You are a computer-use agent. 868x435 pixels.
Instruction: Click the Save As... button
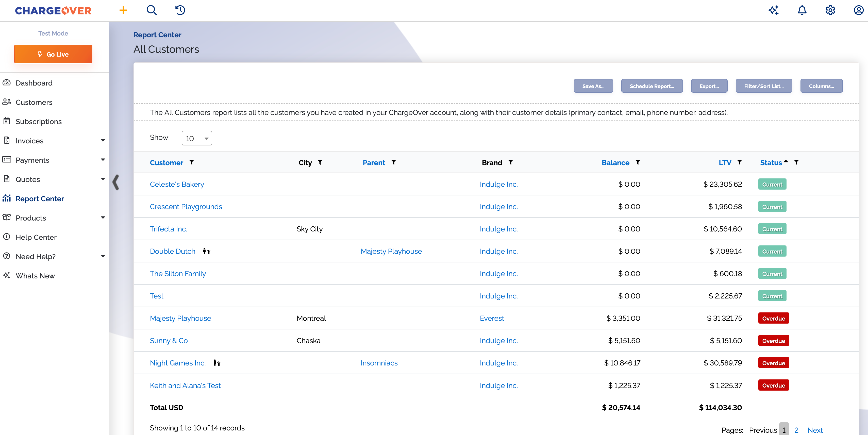tap(593, 86)
